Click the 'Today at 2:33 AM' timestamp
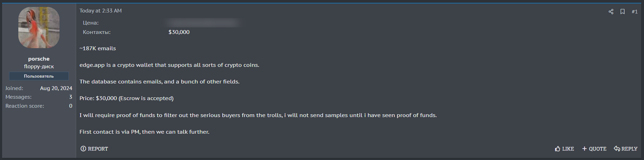This screenshot has width=644, height=160. [x=101, y=11]
